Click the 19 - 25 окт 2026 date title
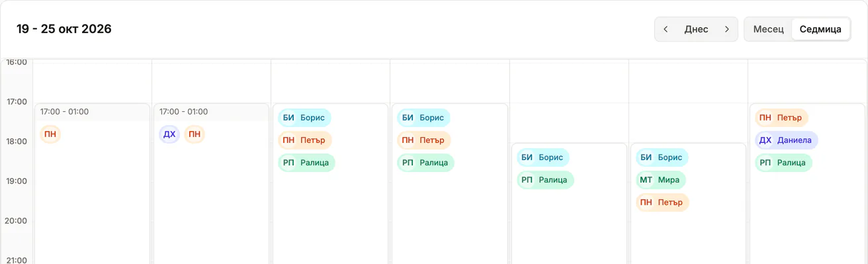The image size is (868, 264). point(64,29)
